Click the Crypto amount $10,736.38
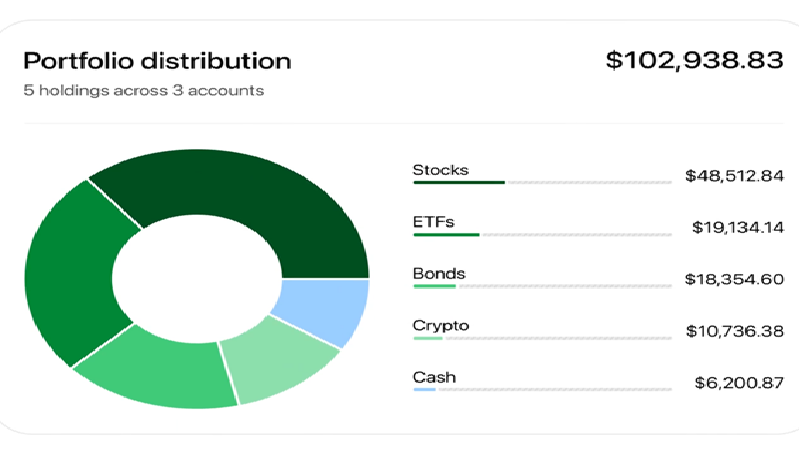 pyautogui.click(x=735, y=331)
